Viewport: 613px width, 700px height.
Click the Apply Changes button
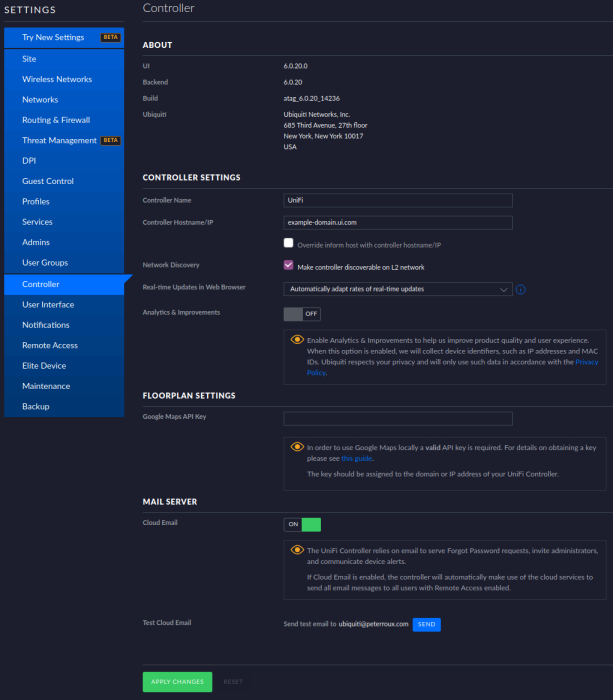pos(177,682)
